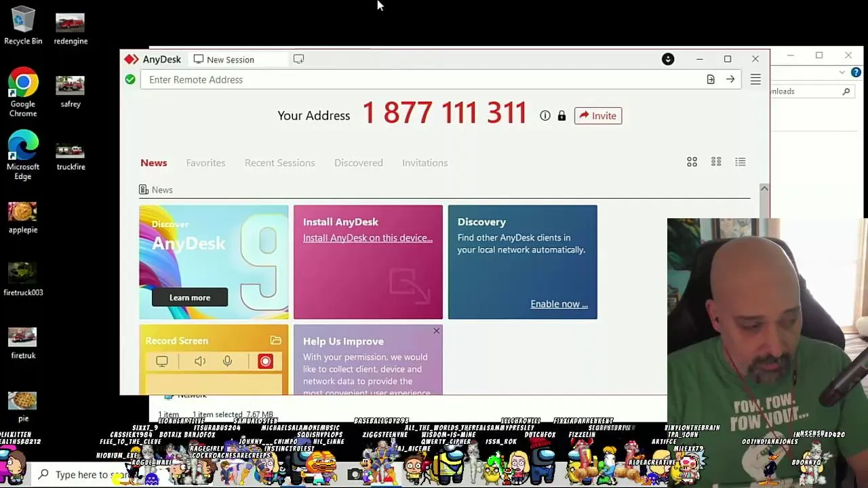Viewport: 868px width, 488px height.
Task: Switch to list view
Action: click(x=741, y=162)
